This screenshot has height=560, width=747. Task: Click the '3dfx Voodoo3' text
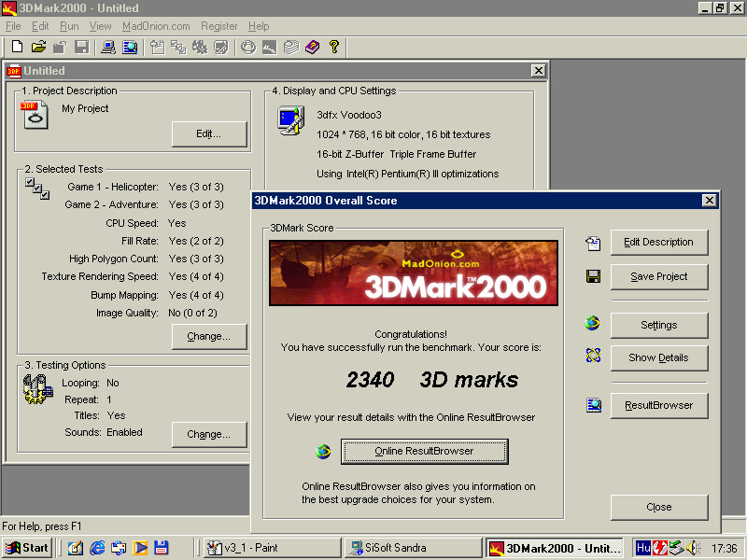tap(348, 115)
